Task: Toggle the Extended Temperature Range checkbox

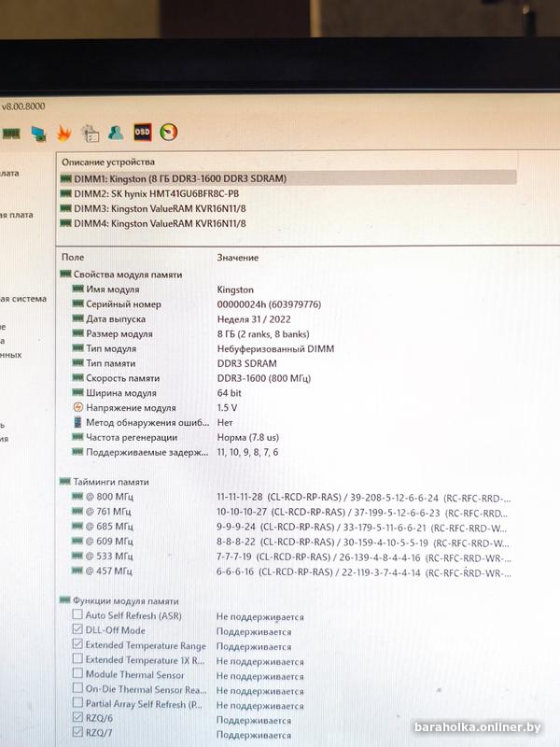Action: pos(77,644)
